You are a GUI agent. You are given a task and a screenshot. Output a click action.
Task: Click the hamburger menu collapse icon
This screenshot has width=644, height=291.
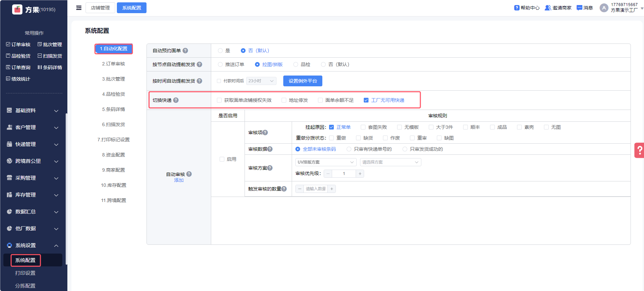[x=79, y=8]
